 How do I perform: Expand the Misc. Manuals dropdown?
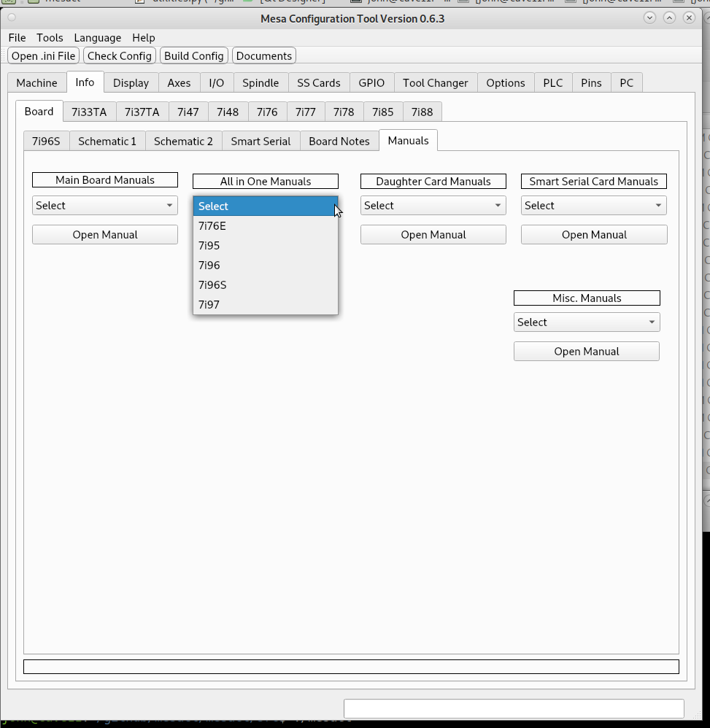coord(587,322)
